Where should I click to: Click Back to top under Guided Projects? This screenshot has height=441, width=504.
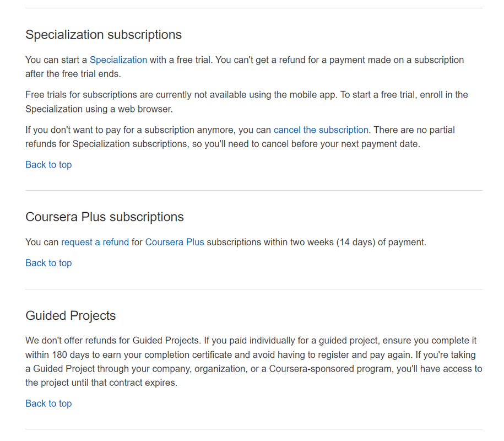(x=48, y=404)
